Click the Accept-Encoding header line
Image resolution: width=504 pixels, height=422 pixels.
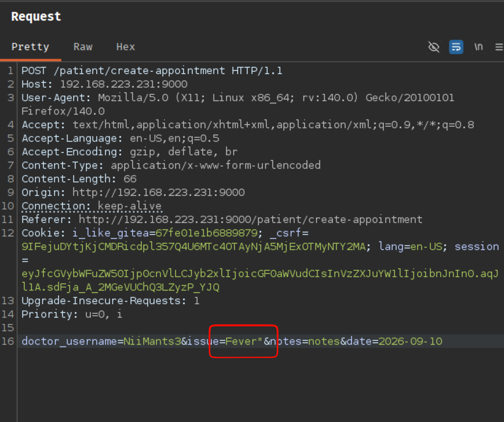(x=129, y=152)
